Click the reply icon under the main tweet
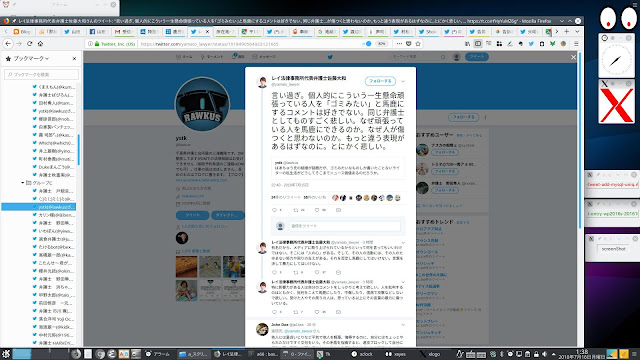Screen dimensions: 640x360 (x=274, y=210)
